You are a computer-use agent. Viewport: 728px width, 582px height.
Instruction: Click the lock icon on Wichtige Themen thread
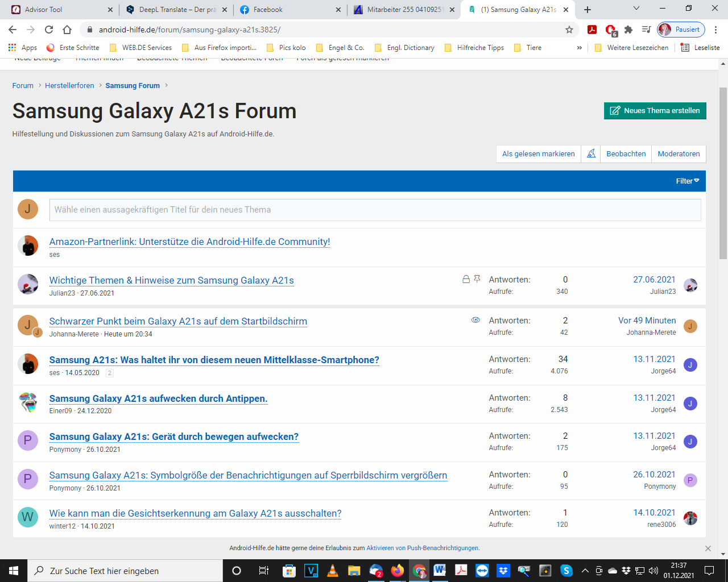(466, 279)
